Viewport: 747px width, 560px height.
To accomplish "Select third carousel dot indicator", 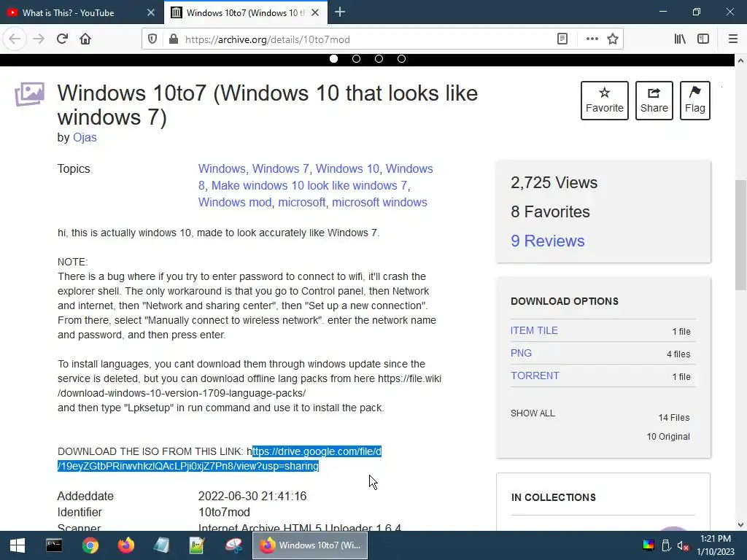I will tap(379, 58).
